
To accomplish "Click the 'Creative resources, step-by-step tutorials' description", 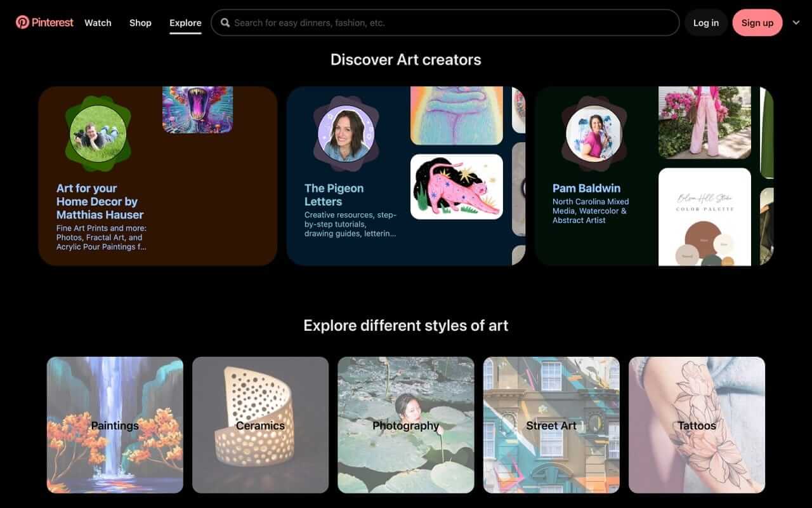I will point(350,224).
